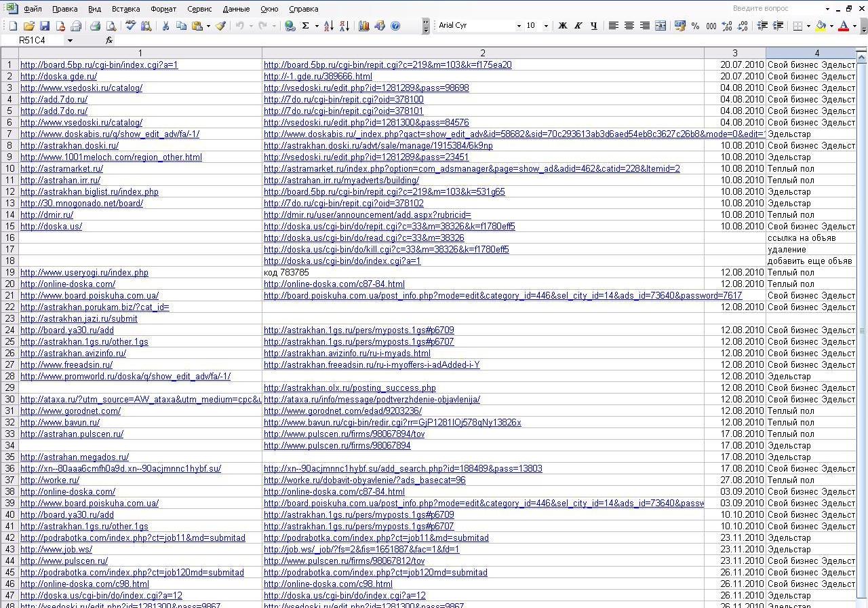Open the Файл menu
868x608 pixels.
coord(33,9)
